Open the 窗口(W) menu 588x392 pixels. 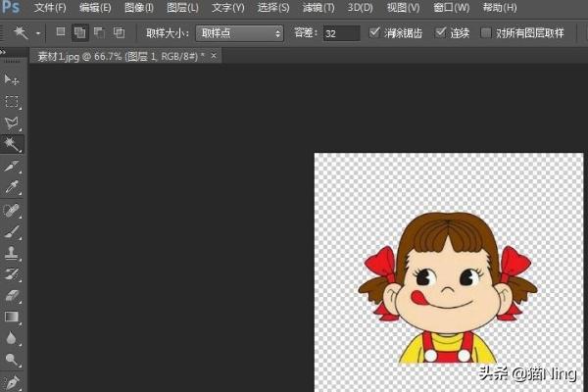tap(451, 8)
